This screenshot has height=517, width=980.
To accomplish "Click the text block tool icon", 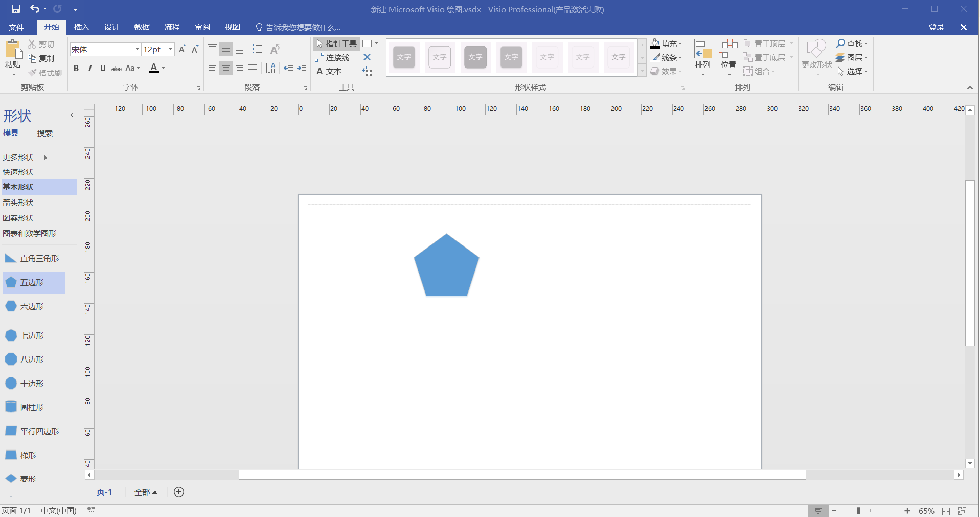I will click(x=367, y=71).
